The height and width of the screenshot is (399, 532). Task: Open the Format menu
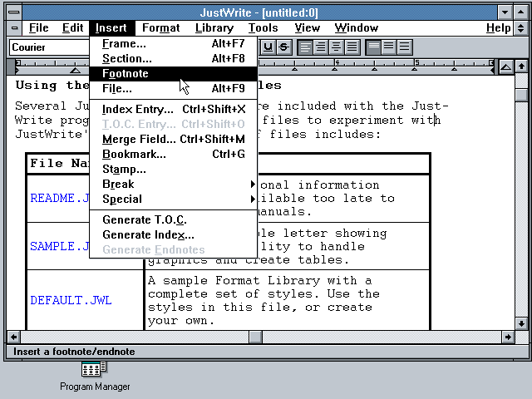[160, 27]
